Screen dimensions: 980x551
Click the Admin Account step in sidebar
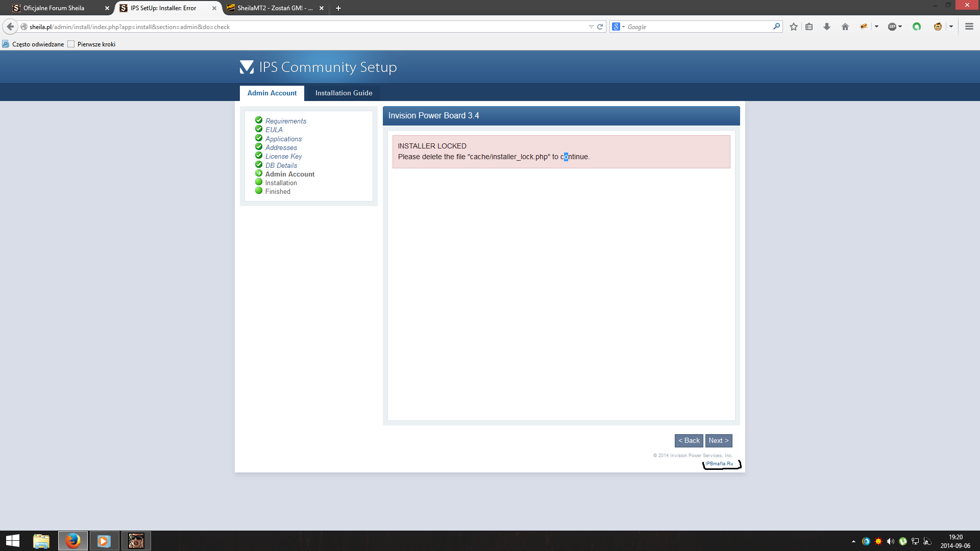[x=290, y=174]
